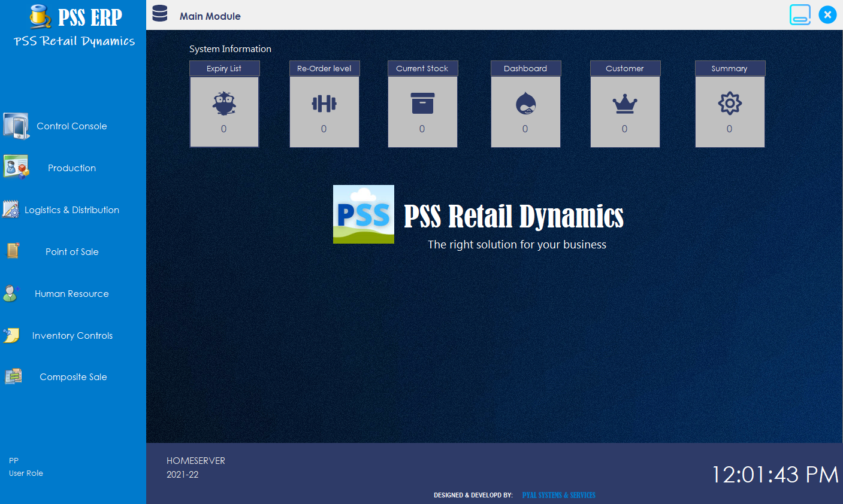Click the HOMESERVER label in the status bar
843x504 pixels.
(195, 460)
